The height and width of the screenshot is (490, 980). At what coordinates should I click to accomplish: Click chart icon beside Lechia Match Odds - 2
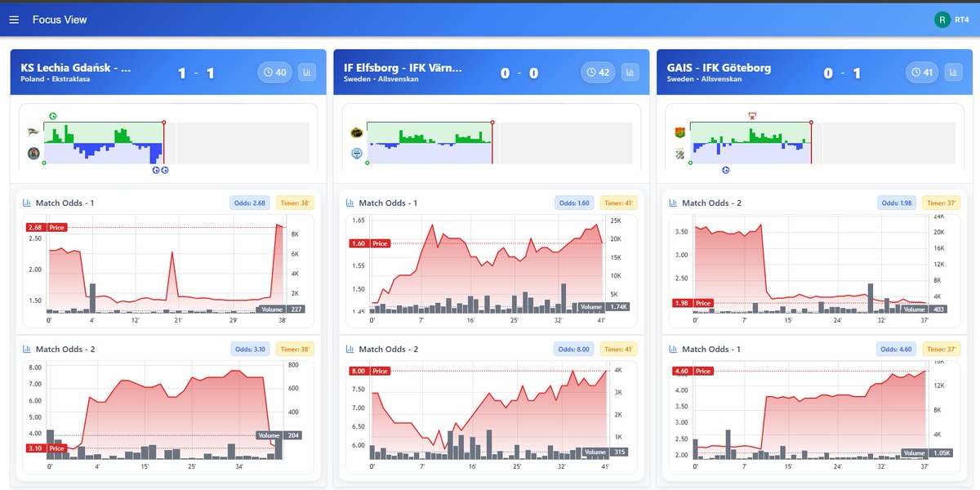(x=26, y=349)
